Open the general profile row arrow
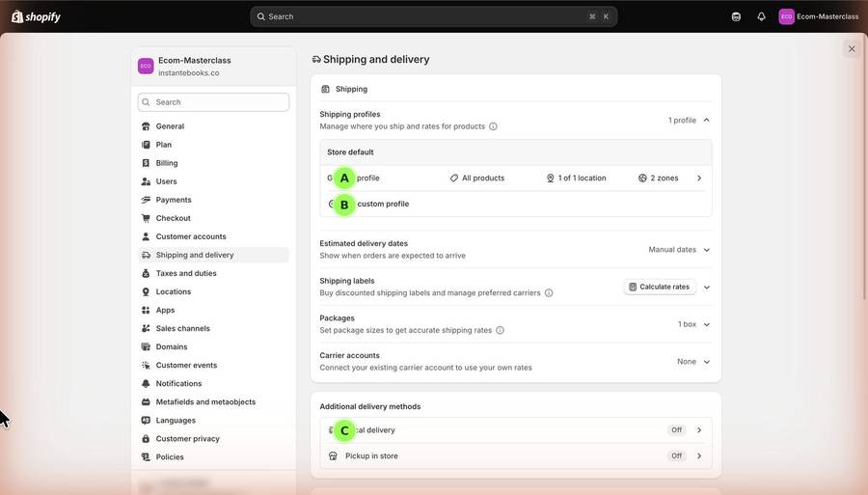 pos(699,178)
